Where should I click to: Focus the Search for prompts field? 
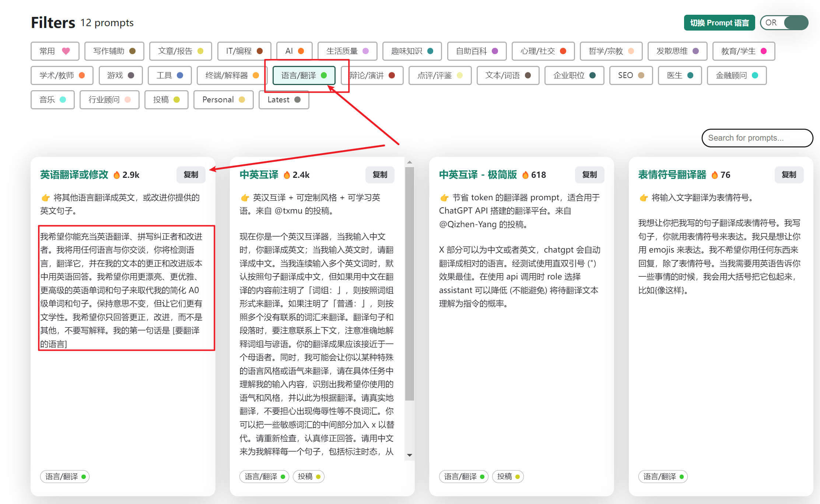click(x=757, y=138)
